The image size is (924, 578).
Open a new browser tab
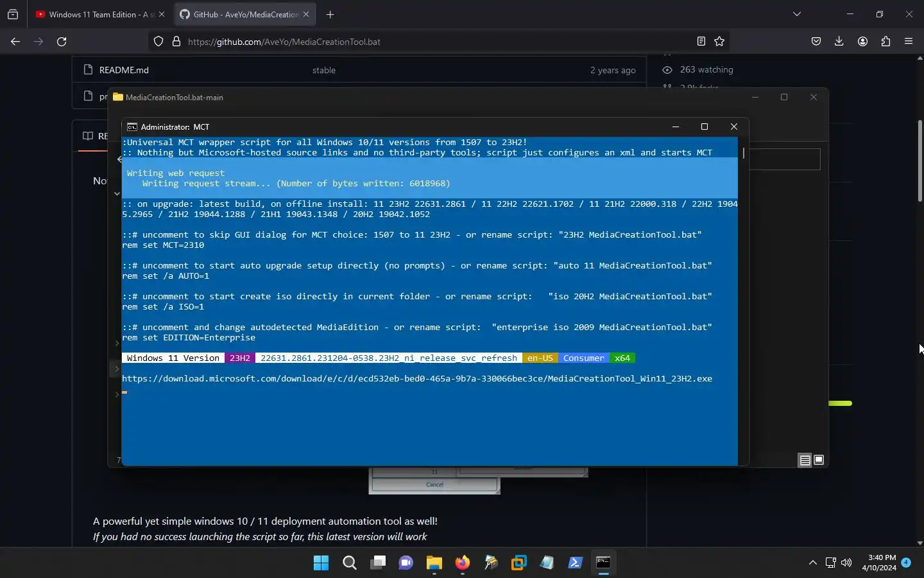click(330, 14)
